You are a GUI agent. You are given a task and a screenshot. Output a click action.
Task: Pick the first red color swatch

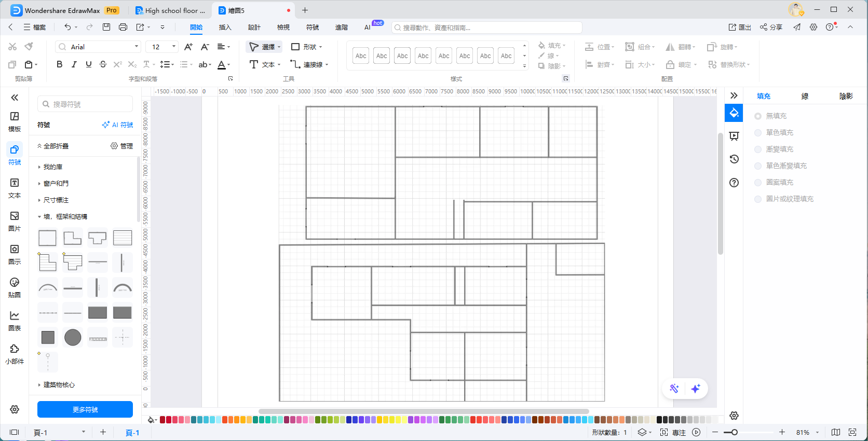click(162, 420)
